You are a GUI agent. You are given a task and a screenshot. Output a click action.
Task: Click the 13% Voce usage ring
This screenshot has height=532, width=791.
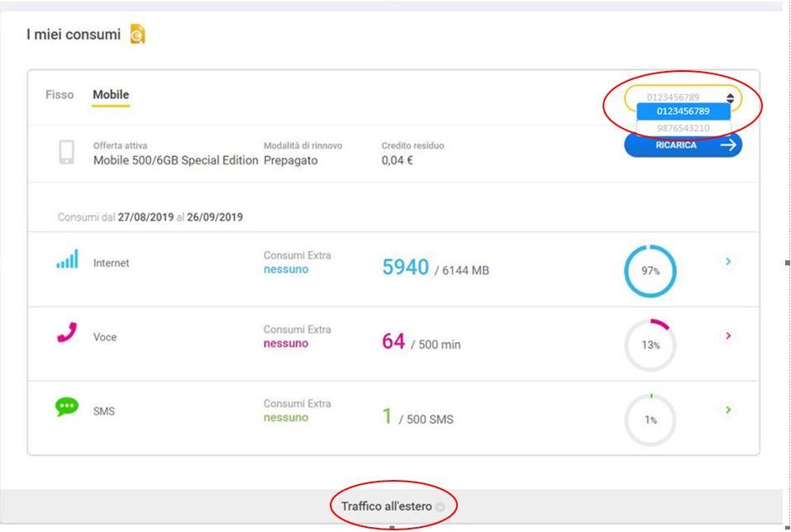(x=650, y=345)
